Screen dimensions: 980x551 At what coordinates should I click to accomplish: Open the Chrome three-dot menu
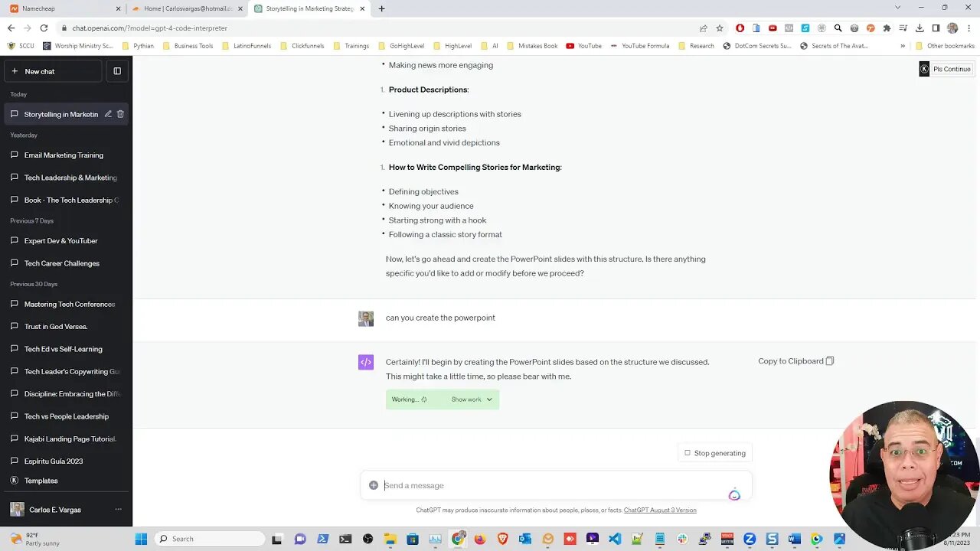tap(969, 28)
